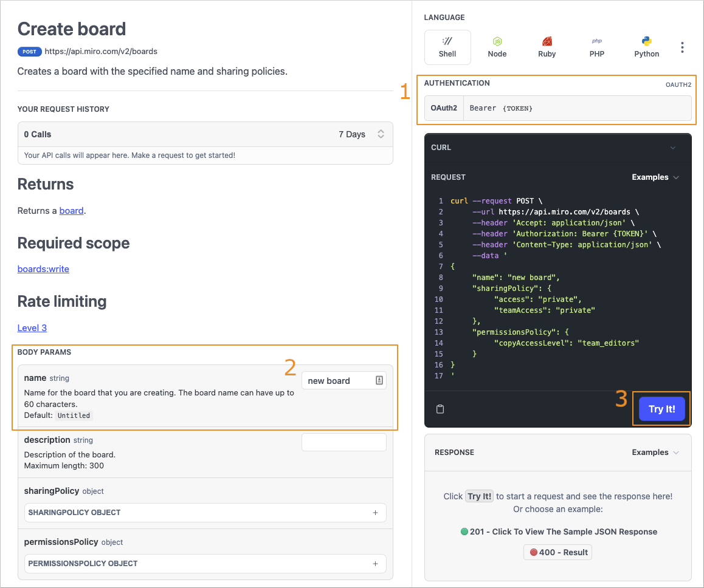
Task: Click the Create board heading
Action: click(72, 29)
